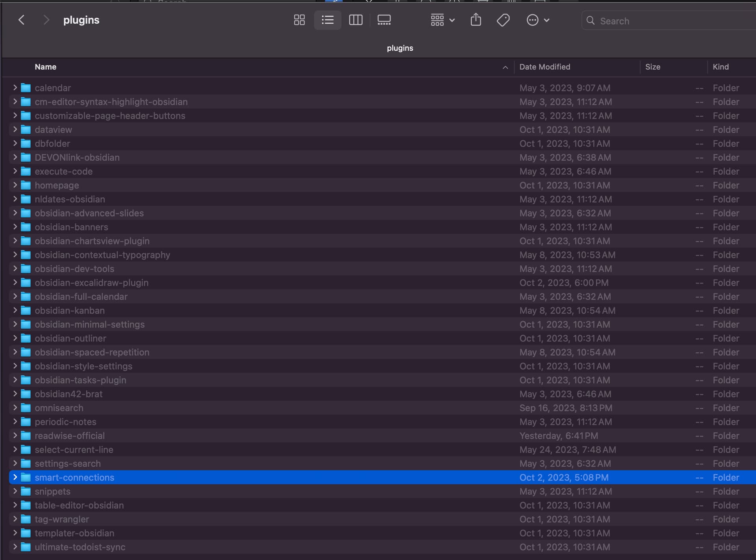
Task: Select the obsidian-full-calendar row
Action: tap(382, 297)
